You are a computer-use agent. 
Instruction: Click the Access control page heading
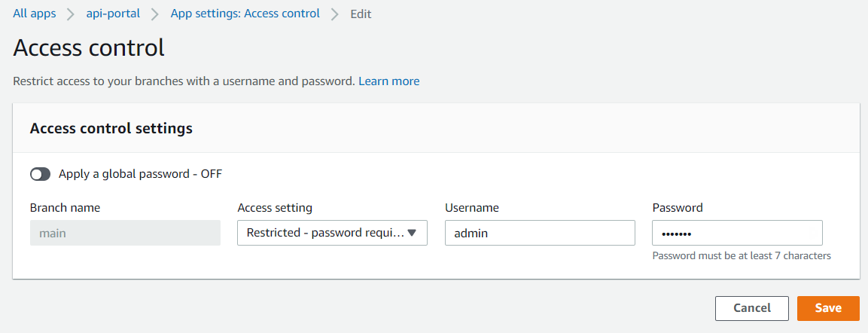[89, 48]
